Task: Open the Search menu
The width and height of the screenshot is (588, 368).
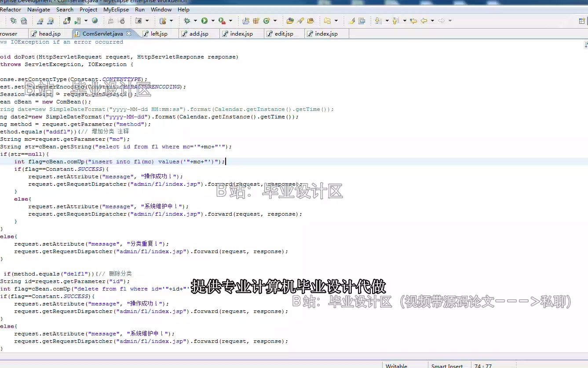Action: click(x=65, y=9)
